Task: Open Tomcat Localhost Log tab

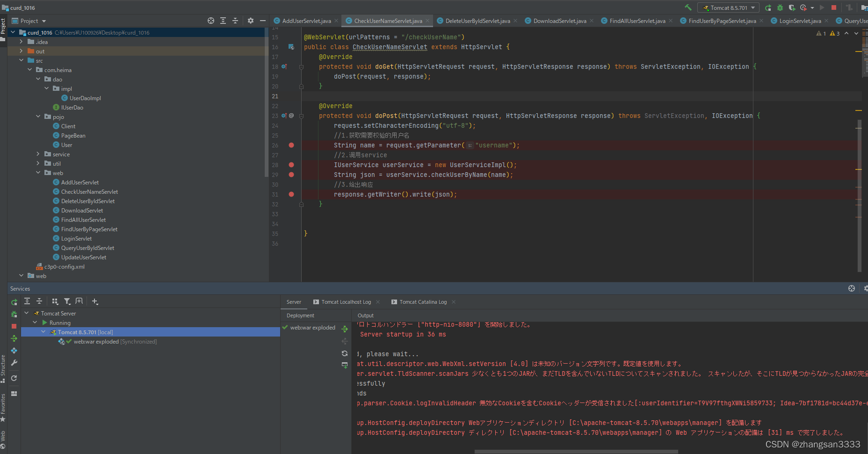Action: tap(346, 302)
